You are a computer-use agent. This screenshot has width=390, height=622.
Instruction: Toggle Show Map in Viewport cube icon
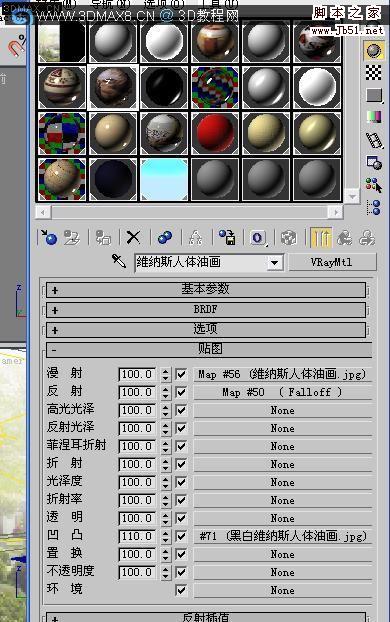point(288,238)
